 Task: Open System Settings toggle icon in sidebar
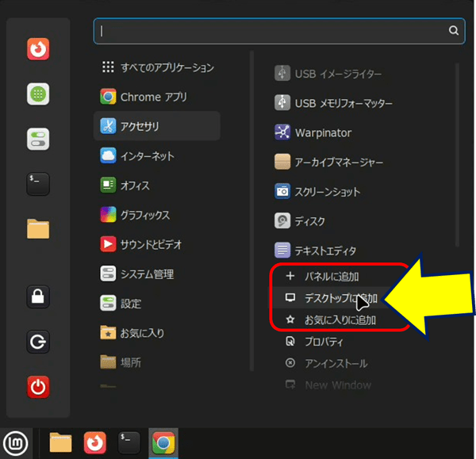[x=38, y=139]
